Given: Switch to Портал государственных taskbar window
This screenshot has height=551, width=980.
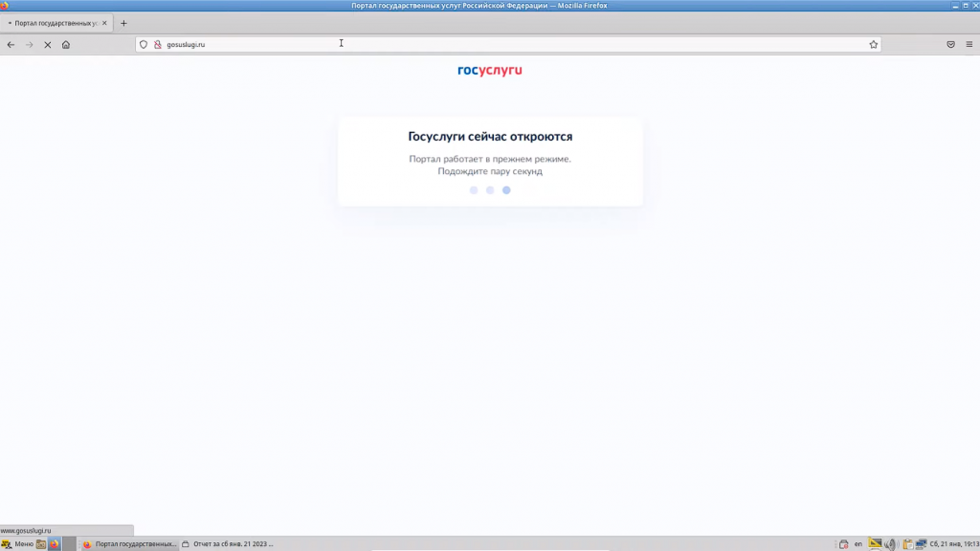Looking at the screenshot, I should pos(129,544).
